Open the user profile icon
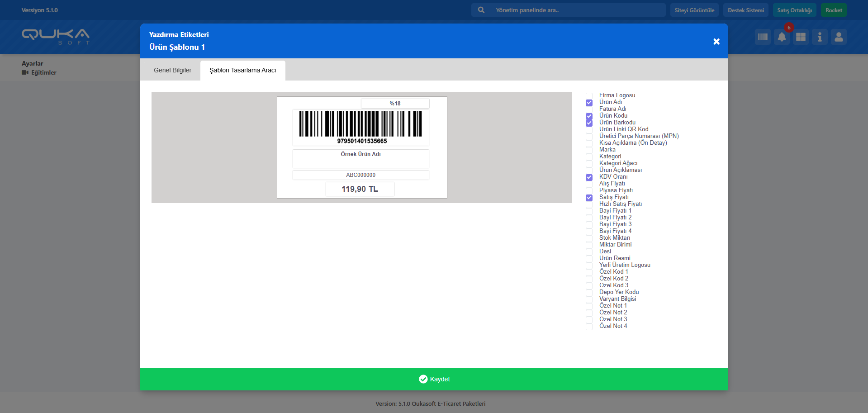Image resolution: width=868 pixels, height=413 pixels. tap(839, 37)
